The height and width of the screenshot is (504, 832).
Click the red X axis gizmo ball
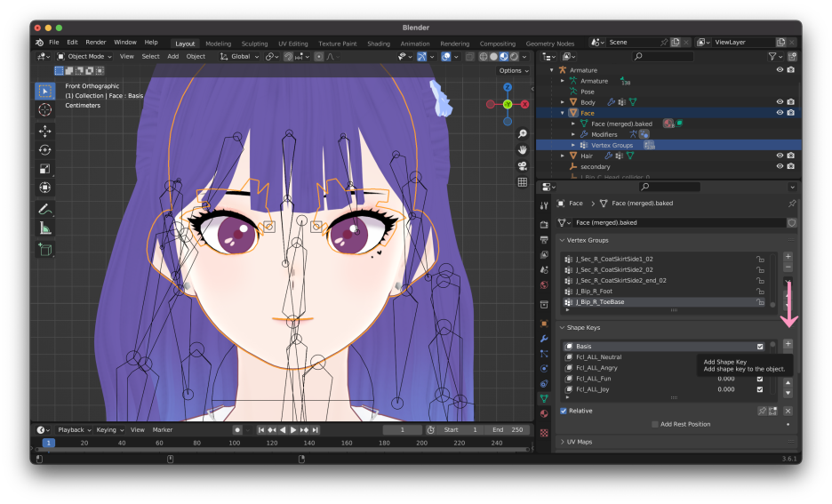(x=524, y=104)
